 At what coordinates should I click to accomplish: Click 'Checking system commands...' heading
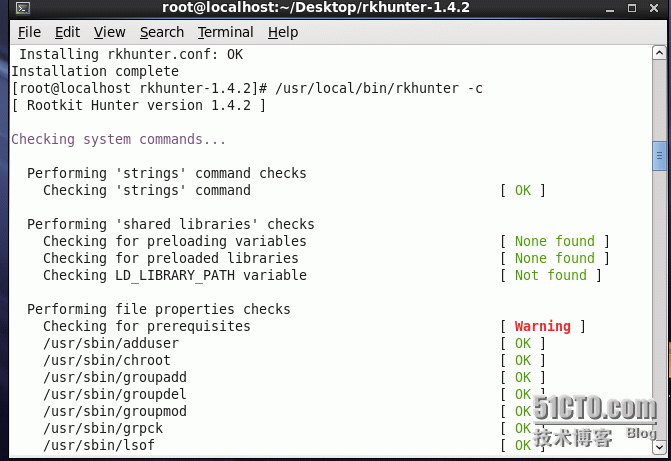point(119,140)
